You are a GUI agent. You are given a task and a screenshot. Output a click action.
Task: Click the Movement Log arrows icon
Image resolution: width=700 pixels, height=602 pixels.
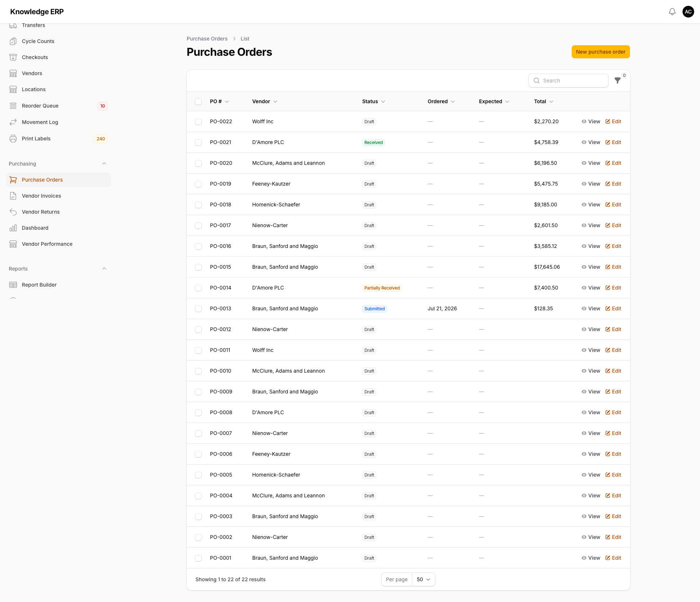(x=13, y=122)
